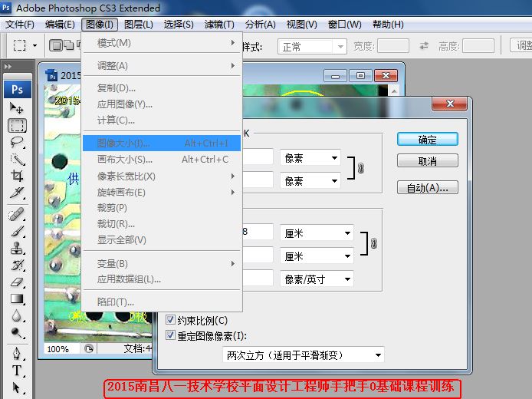This screenshot has height=399, width=532.
Task: Expand the toolbox with double-arrow icon
Action: point(8,67)
